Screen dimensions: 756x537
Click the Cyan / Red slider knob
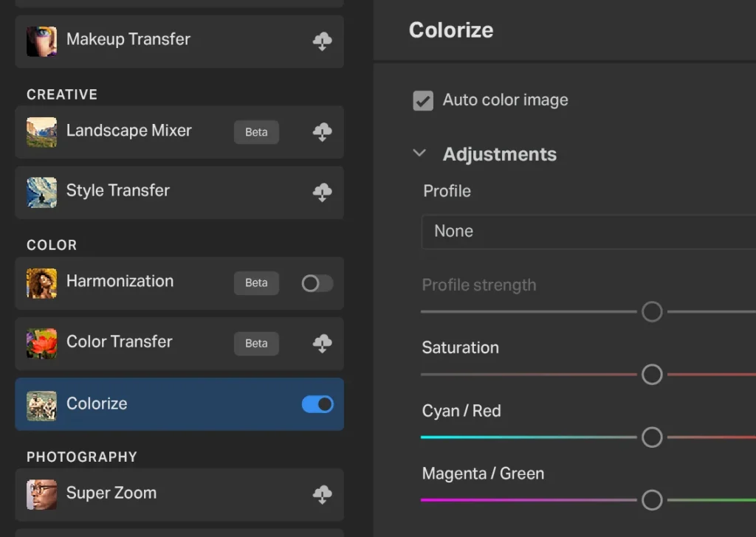tap(652, 437)
